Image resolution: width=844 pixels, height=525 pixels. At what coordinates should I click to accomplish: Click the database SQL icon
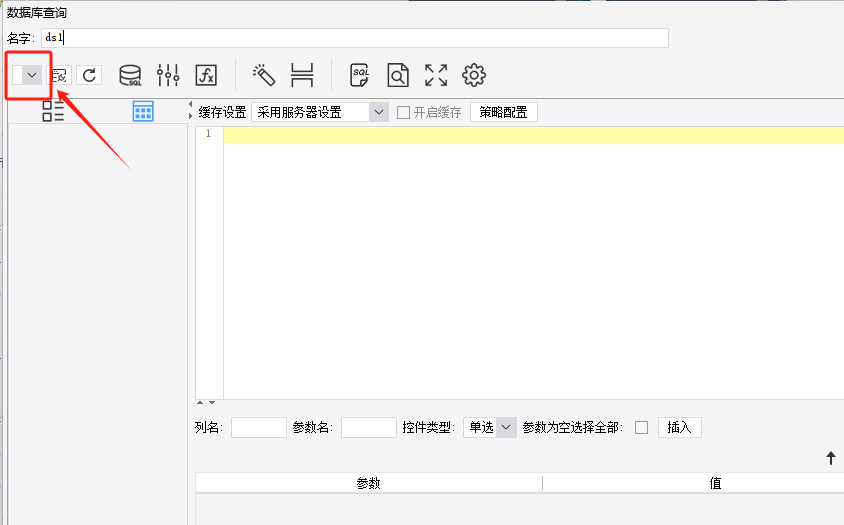[130, 75]
